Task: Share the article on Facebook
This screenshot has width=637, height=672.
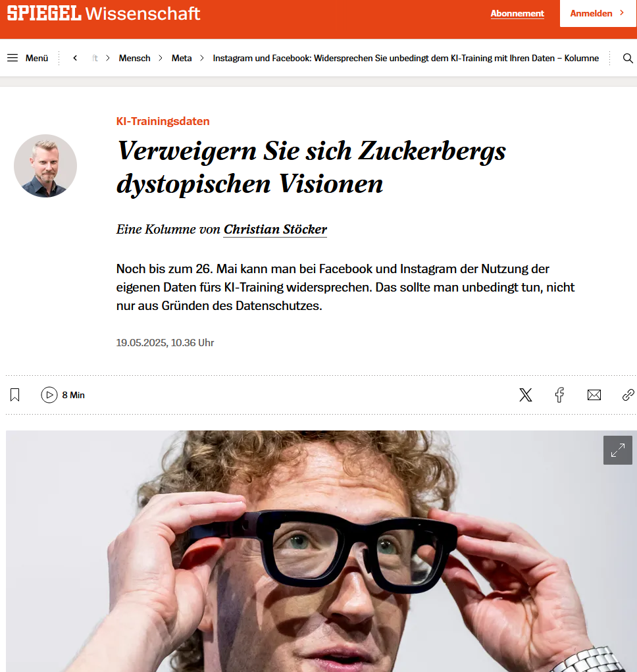Action: click(x=559, y=395)
